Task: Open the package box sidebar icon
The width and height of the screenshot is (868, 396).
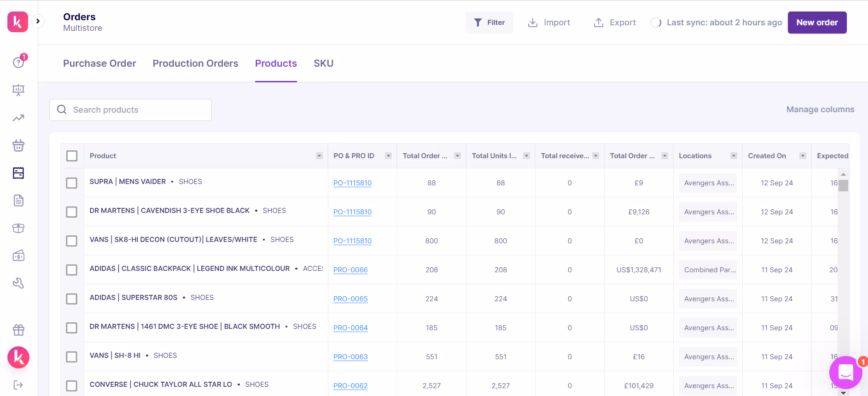Action: click(x=18, y=228)
